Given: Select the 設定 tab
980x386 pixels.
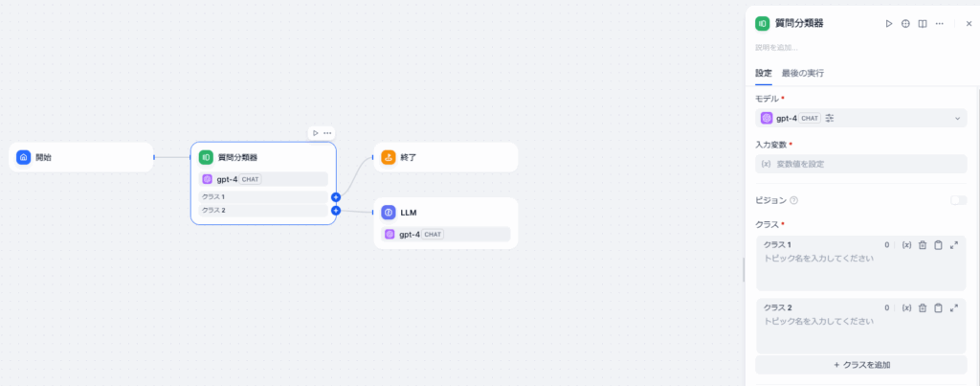Looking at the screenshot, I should [763, 73].
